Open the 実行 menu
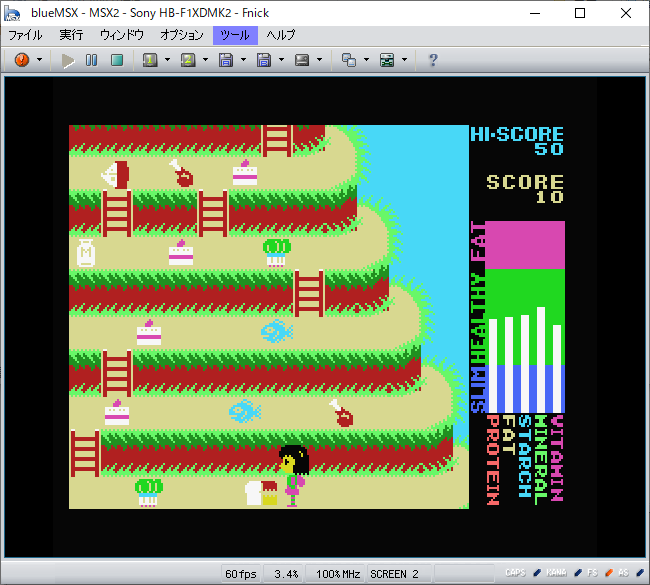 (x=71, y=35)
